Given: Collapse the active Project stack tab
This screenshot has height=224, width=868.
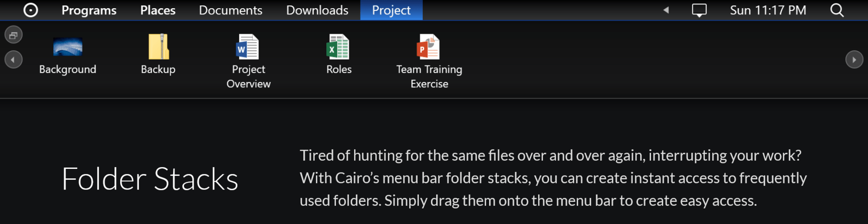Looking at the screenshot, I should click(392, 10).
